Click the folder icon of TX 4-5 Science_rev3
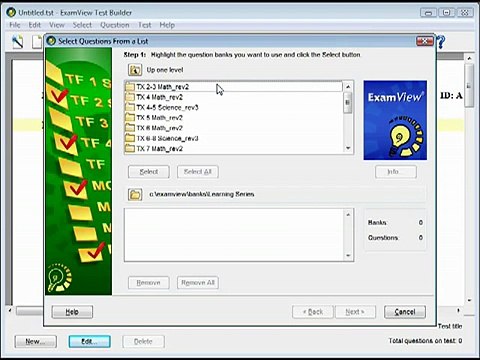The height and width of the screenshot is (360, 480). (130, 108)
